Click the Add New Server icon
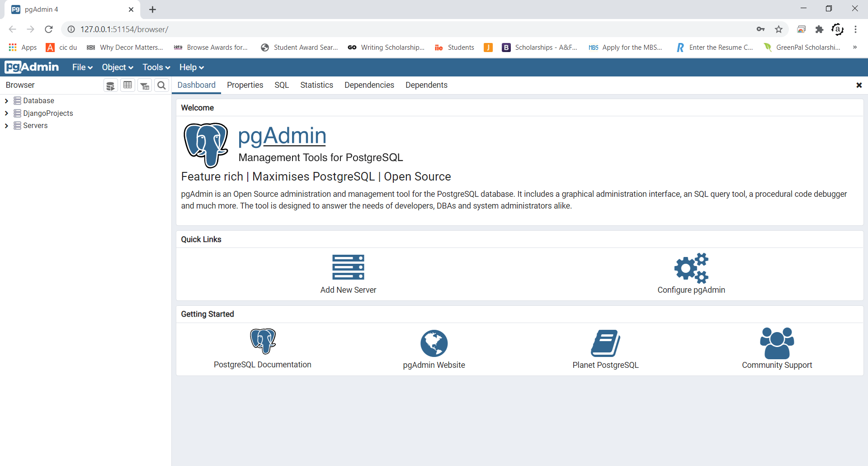 348,267
